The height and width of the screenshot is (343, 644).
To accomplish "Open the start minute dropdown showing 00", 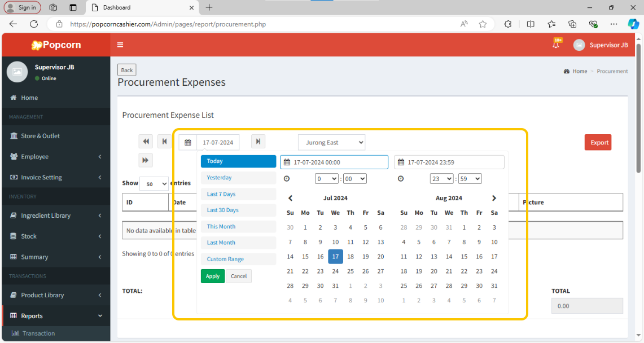I will (355, 179).
